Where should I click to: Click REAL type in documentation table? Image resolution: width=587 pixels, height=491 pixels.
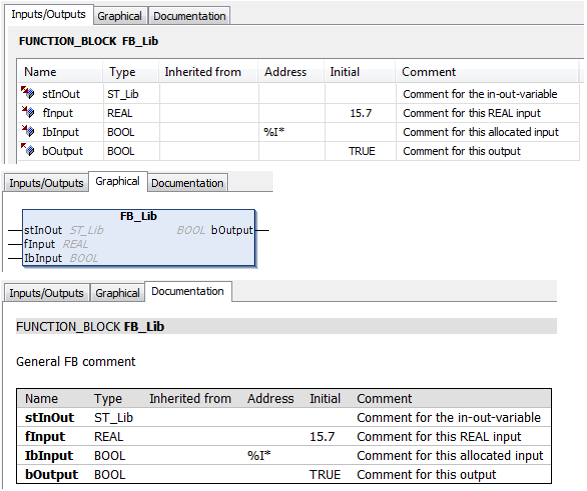tap(109, 437)
